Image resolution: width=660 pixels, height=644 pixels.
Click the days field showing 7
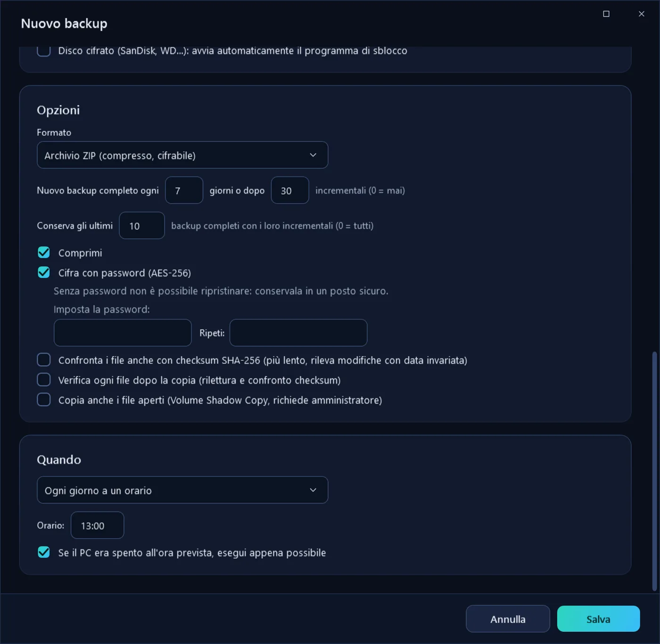184,190
